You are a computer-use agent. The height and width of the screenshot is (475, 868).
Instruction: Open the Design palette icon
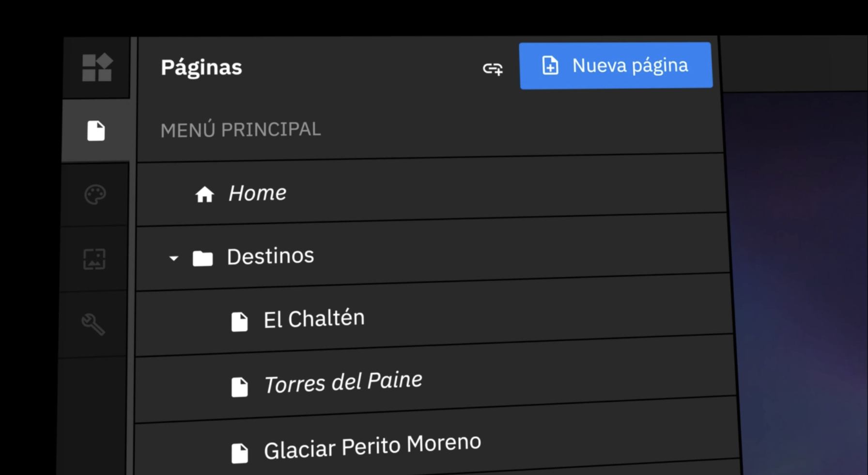click(95, 194)
